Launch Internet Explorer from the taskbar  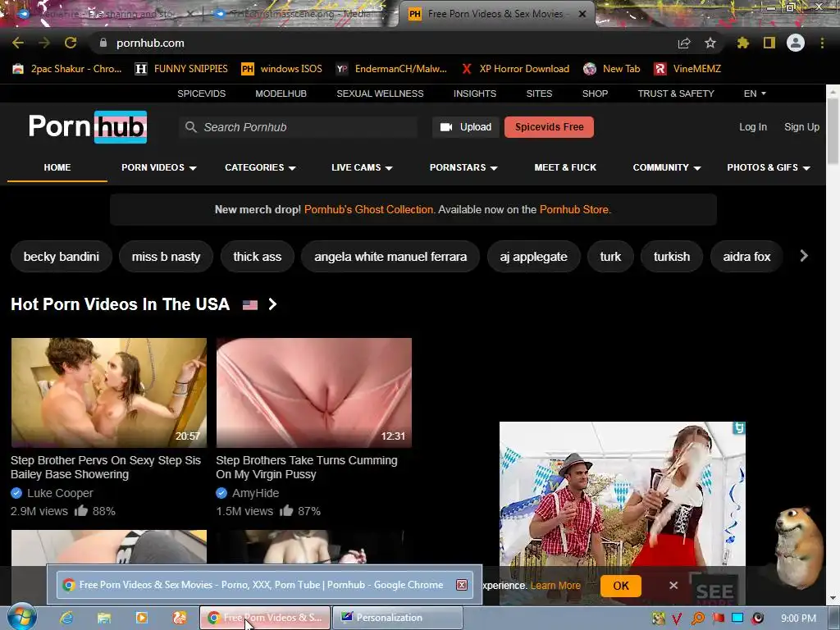click(66, 618)
